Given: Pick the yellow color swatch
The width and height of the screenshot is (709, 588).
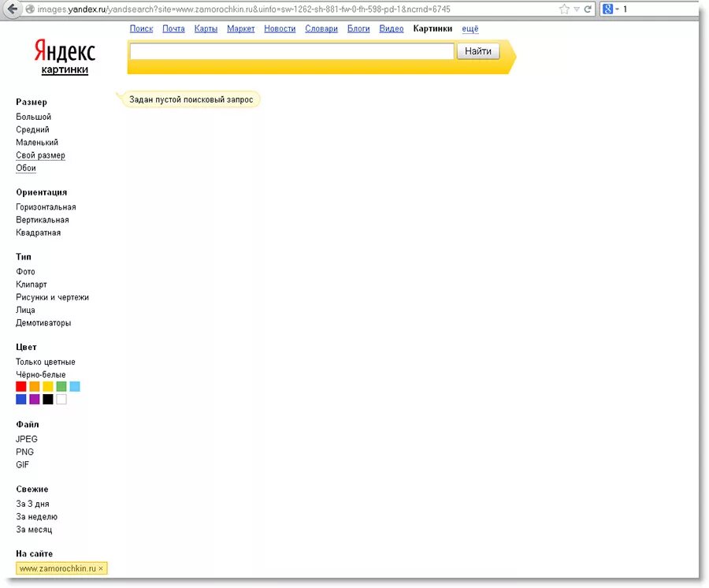Looking at the screenshot, I should pyautogui.click(x=48, y=386).
